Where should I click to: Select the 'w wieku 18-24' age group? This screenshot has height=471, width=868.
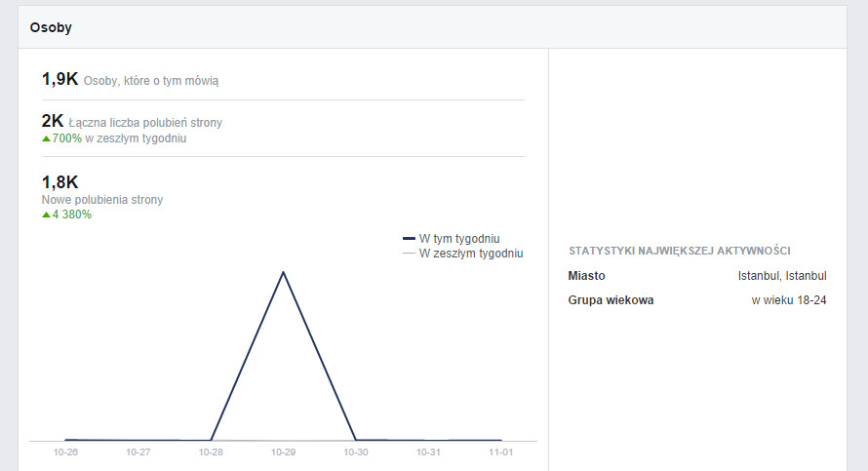pos(789,300)
